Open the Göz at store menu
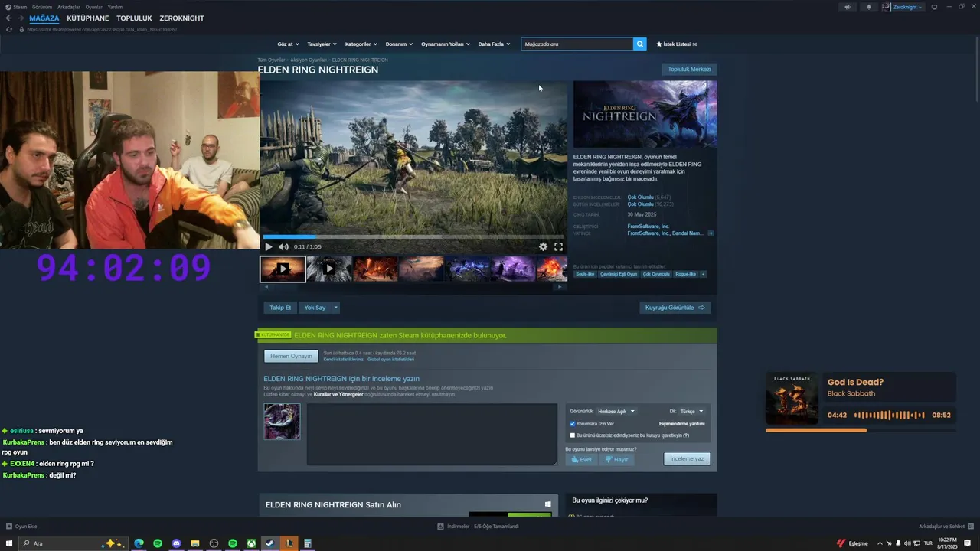This screenshot has width=980, height=551. click(288, 44)
